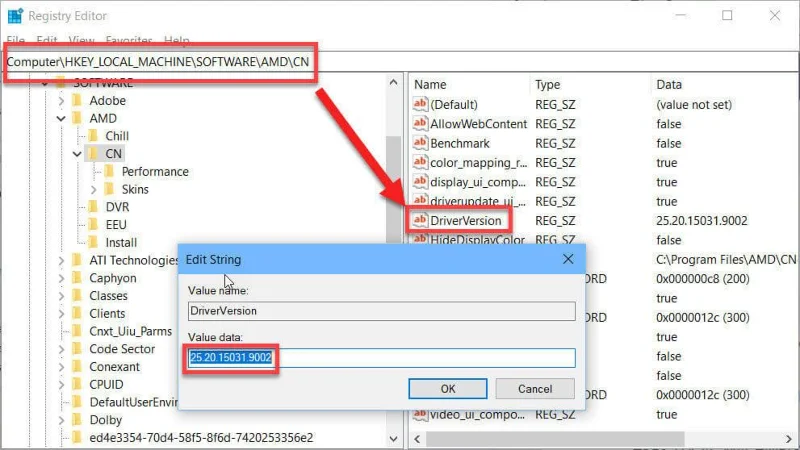Viewport: 800px width, 450px height.
Task: Click the Value name field
Action: pyautogui.click(x=381, y=311)
